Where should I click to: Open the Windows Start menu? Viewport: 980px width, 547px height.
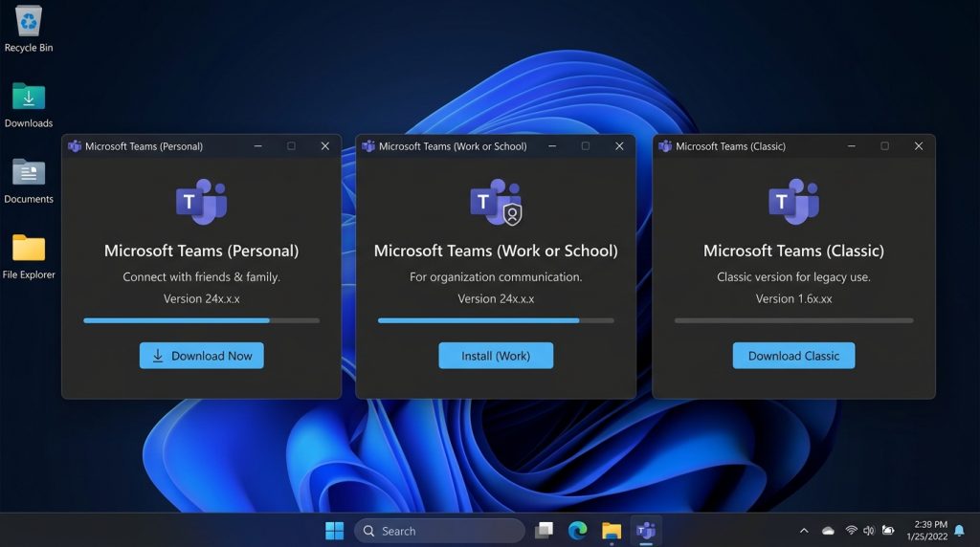334,531
